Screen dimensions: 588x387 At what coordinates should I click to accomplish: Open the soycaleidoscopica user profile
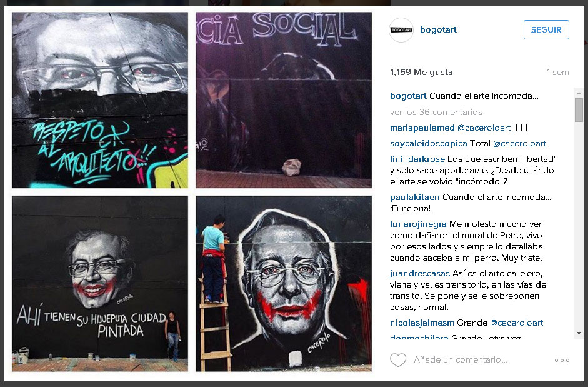tap(428, 143)
